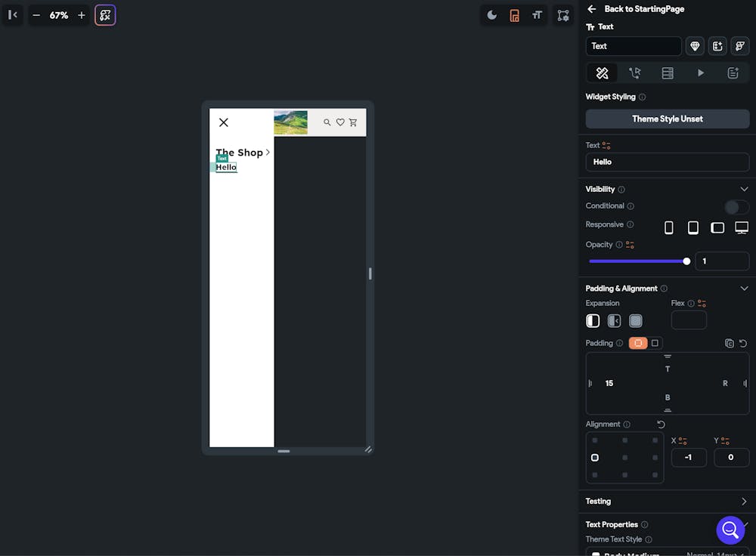The width and height of the screenshot is (756, 556).
Task: Click the Theme Style Unset button
Action: [668, 119]
